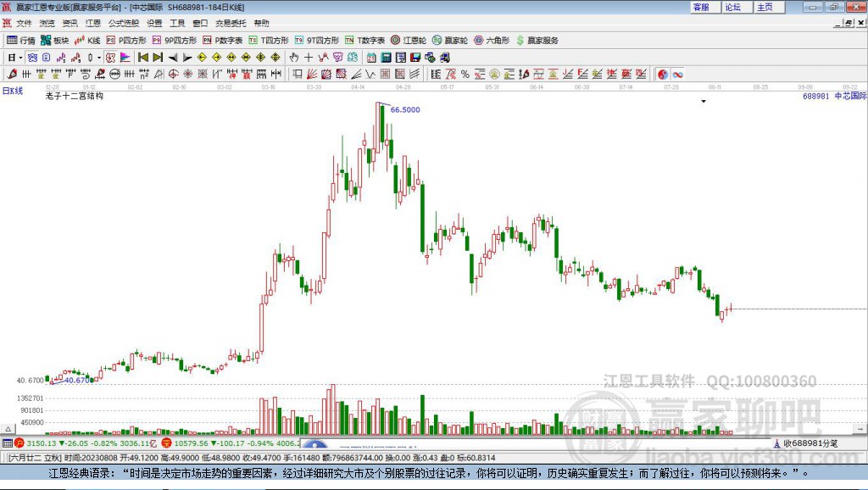
Task: Click the 40.6700 low price annotation
Action: pos(79,380)
